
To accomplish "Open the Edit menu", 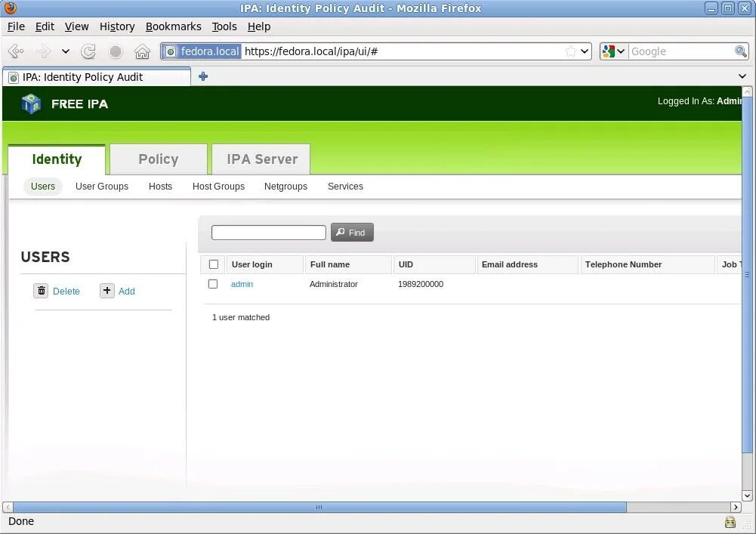I will 45,26.
